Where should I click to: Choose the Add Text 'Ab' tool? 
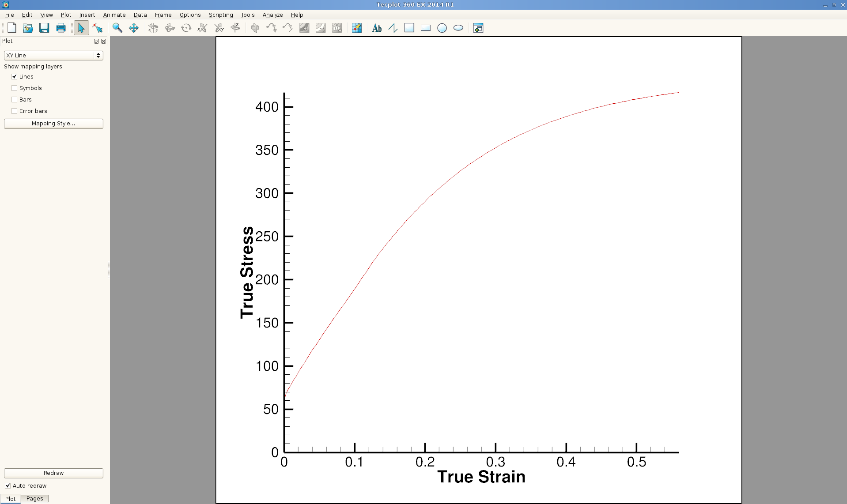click(x=377, y=28)
